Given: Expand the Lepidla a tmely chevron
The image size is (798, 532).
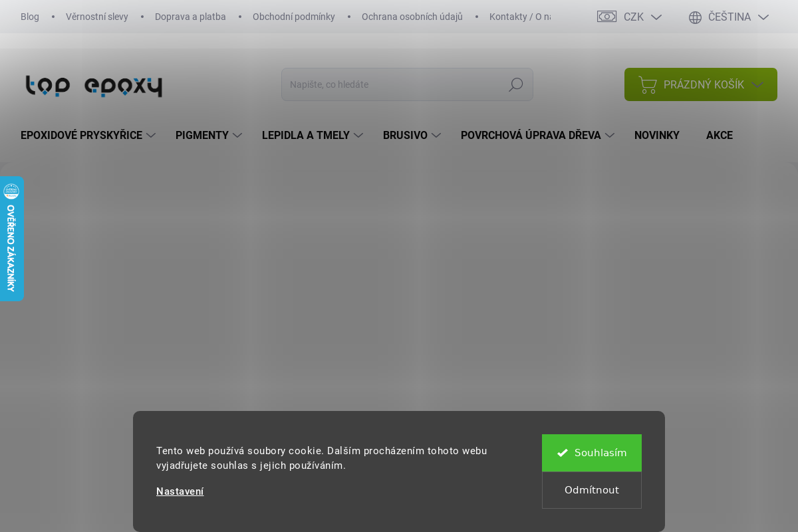Looking at the screenshot, I should coord(358,136).
